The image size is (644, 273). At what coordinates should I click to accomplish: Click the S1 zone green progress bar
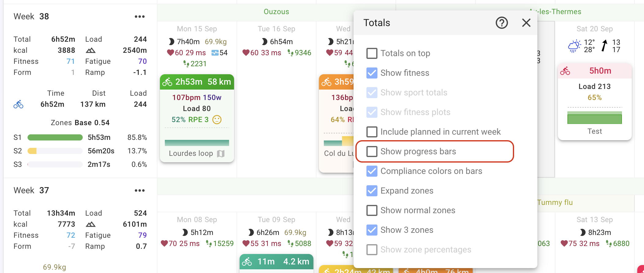pyautogui.click(x=55, y=137)
